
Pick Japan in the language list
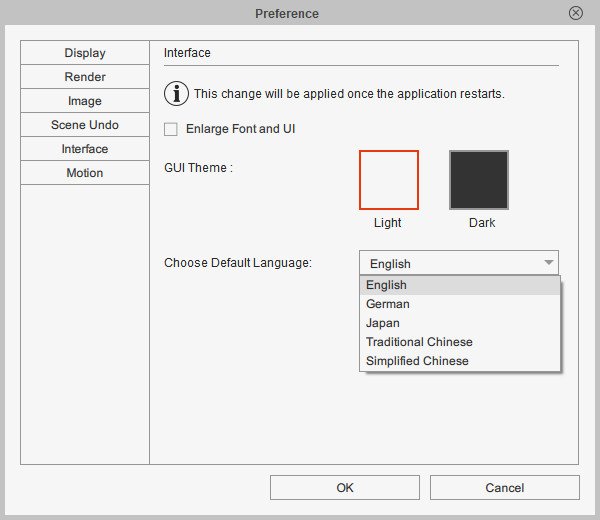point(383,323)
